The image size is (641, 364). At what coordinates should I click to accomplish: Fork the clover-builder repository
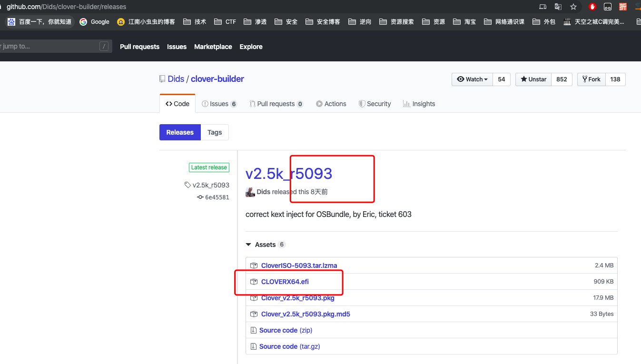592,79
